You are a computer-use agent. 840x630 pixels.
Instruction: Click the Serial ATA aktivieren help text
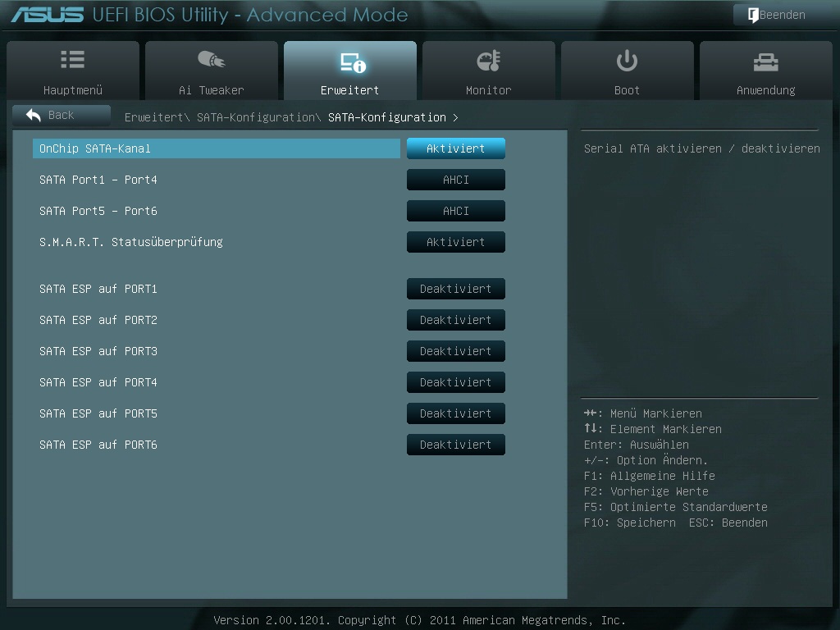[702, 148]
